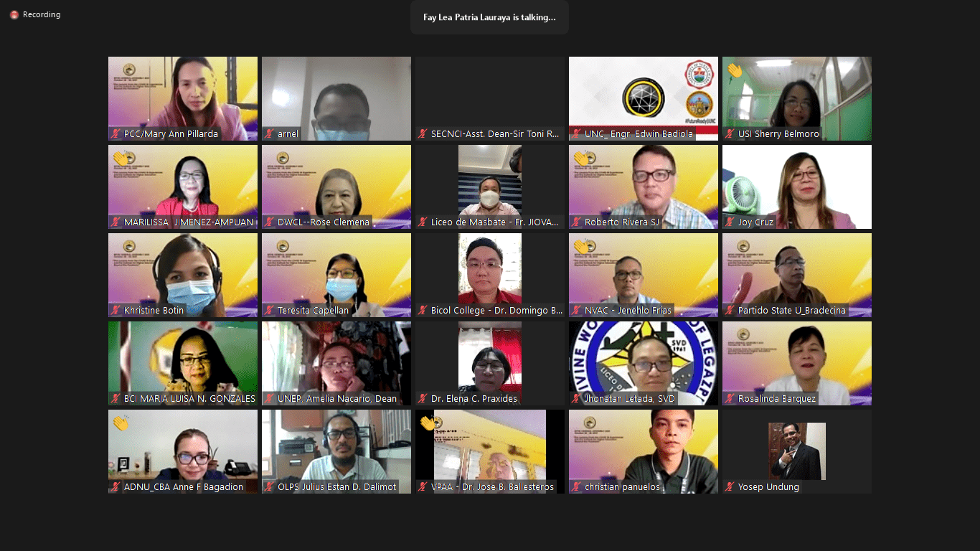Viewport: 980px width, 551px height.
Task: Click clapping emoji on Roberto Rivera SJ's video
Action: [581, 159]
